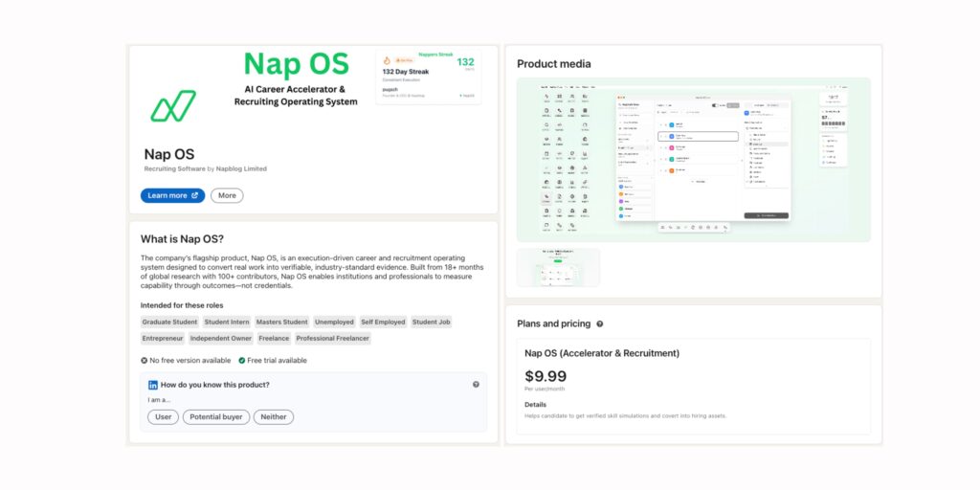Click the Unemployed role tag
980x490 pixels.
pyautogui.click(x=334, y=322)
